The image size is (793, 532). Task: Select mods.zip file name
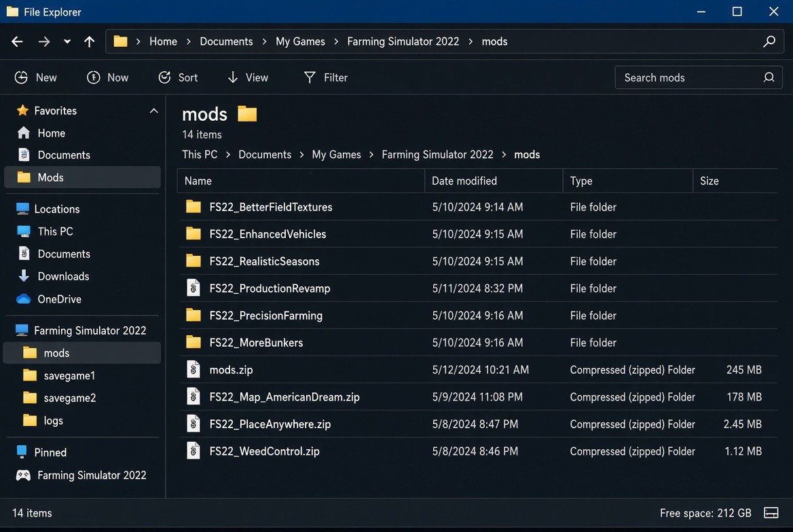[x=231, y=370]
